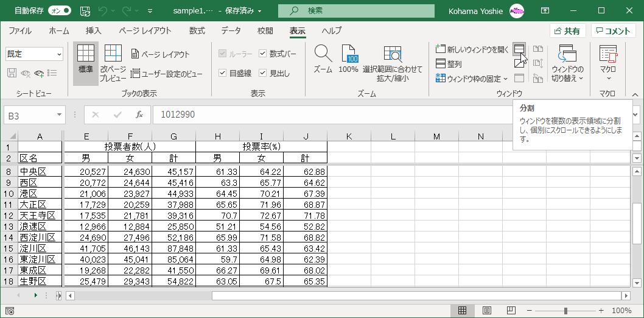Click the Kohama Yoshie account name
Screen dimensions: 644x318
coord(475,11)
